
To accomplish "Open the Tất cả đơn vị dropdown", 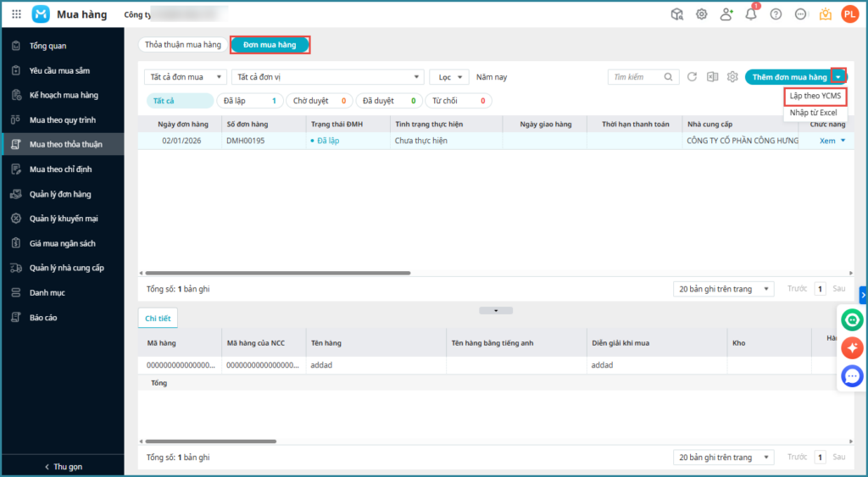I will coord(327,77).
